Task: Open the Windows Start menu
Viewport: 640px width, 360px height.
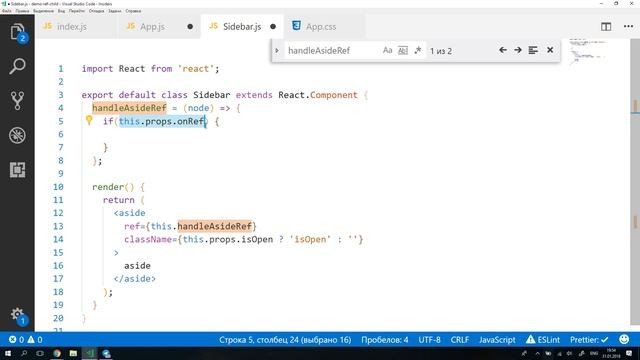Action: click(x=7, y=353)
